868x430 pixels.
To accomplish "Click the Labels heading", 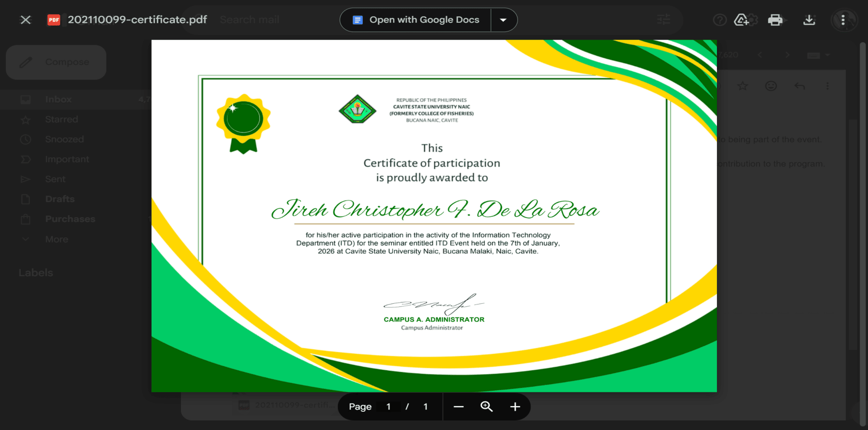I will pos(36,273).
